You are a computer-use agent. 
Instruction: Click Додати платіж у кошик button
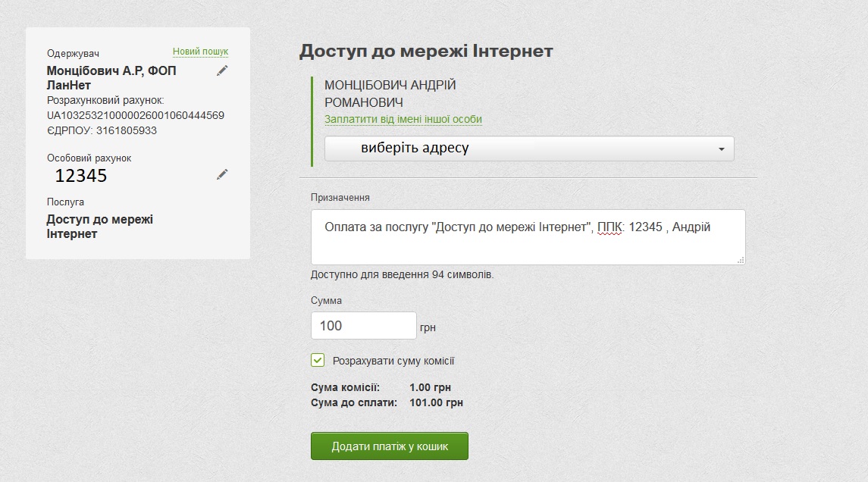pyautogui.click(x=390, y=446)
